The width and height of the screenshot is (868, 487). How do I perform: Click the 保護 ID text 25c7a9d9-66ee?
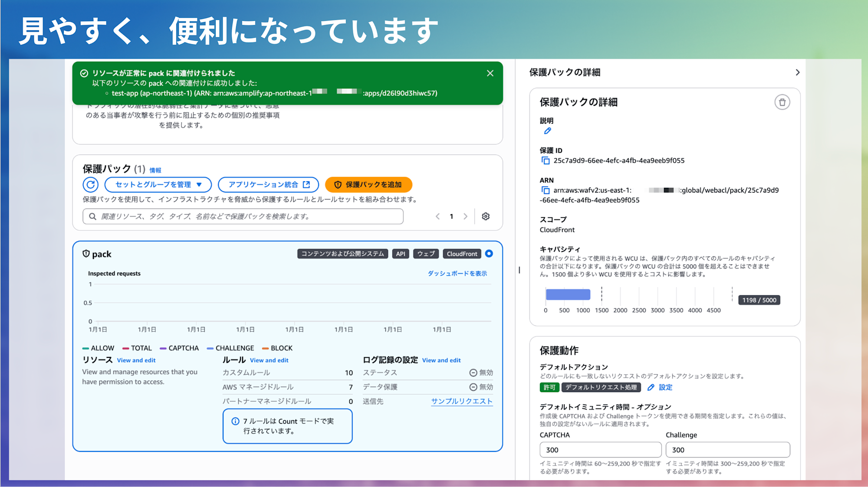(619, 161)
